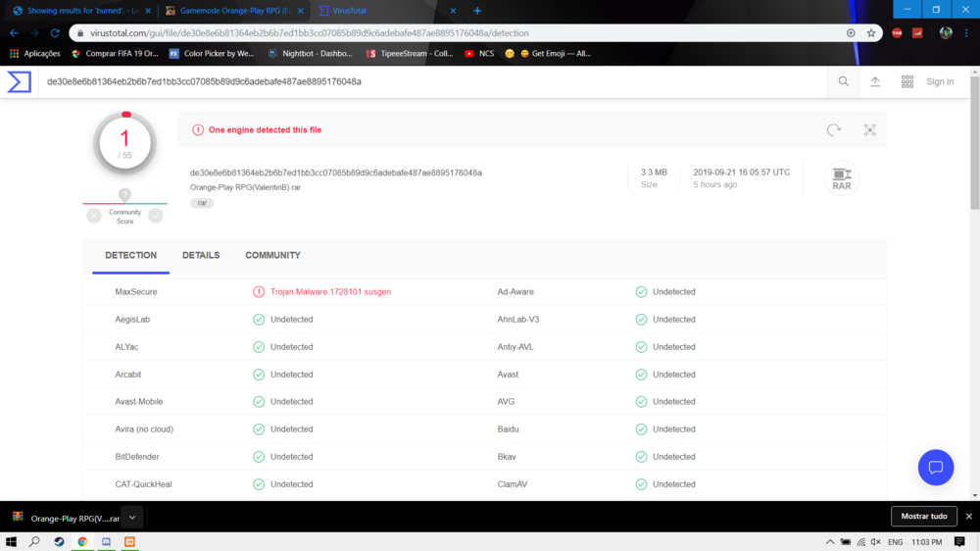
Task: Click the install/add icon in address bar
Action: pyautogui.click(x=851, y=33)
